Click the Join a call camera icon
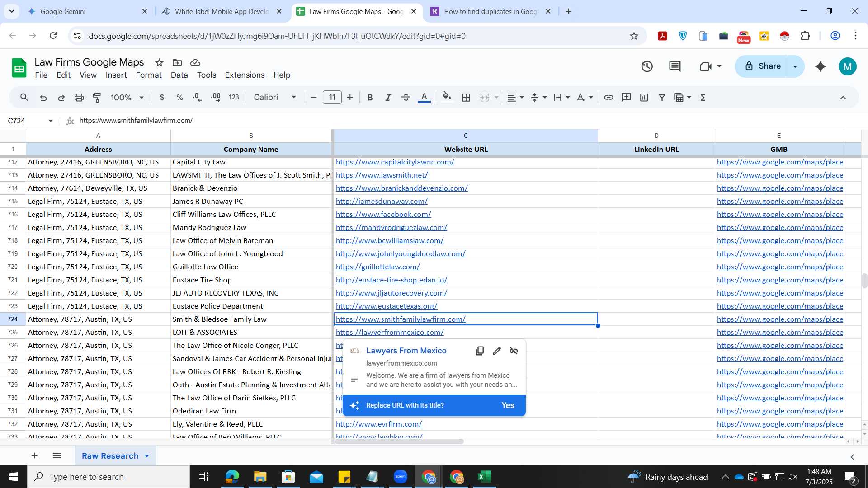This screenshot has width=868, height=488. pos(706,66)
